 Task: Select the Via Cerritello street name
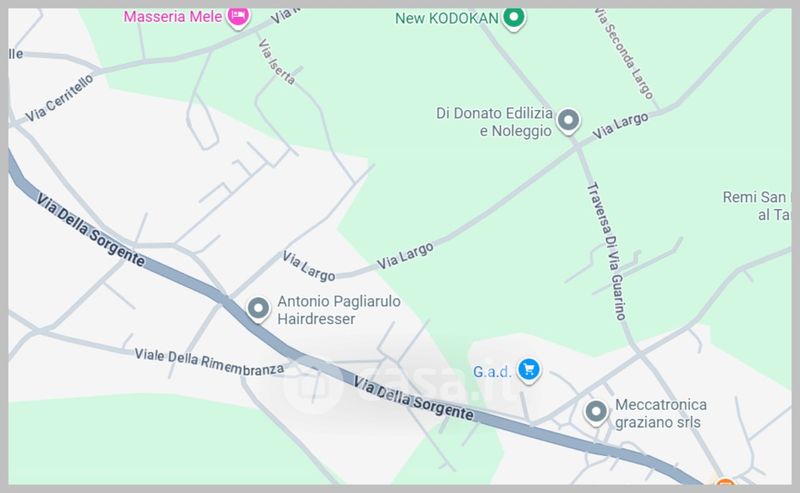coord(60,98)
